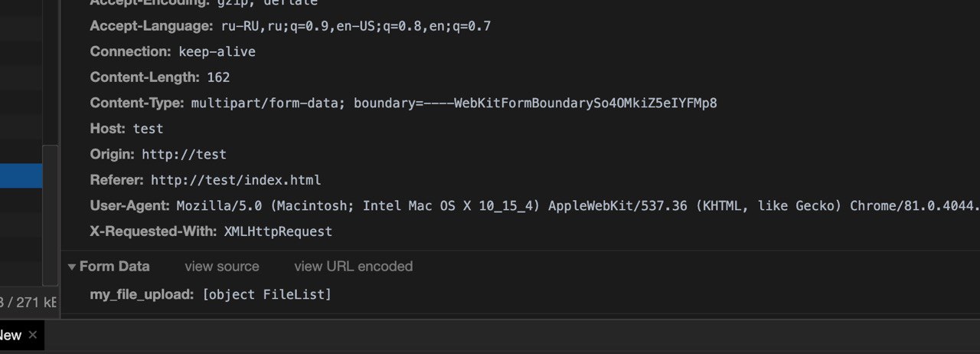Click the X-Requested-With XMLHttpRequest header
This screenshot has width=980, height=354.
click(x=211, y=231)
